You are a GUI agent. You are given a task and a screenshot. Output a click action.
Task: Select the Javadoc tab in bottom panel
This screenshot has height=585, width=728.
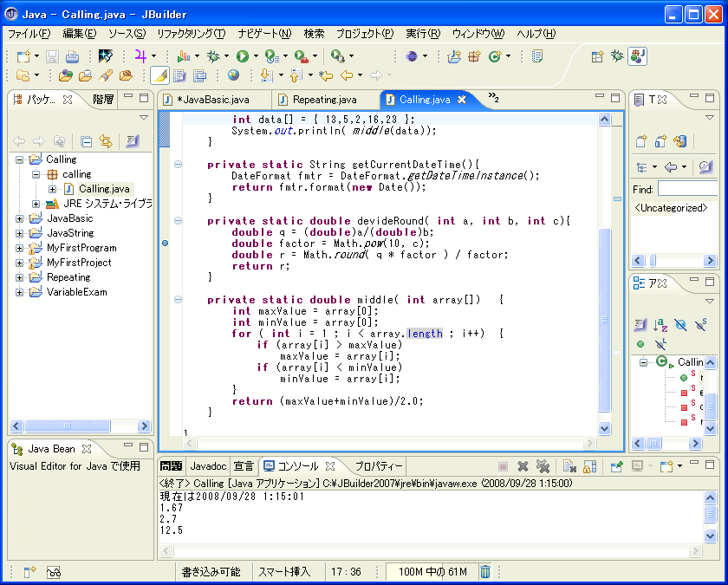208,465
